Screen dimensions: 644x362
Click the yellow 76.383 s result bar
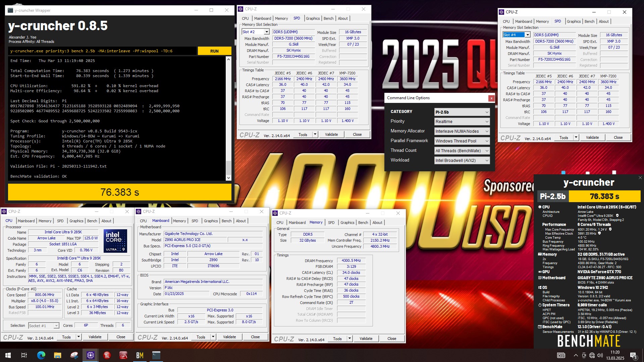pyautogui.click(x=120, y=192)
